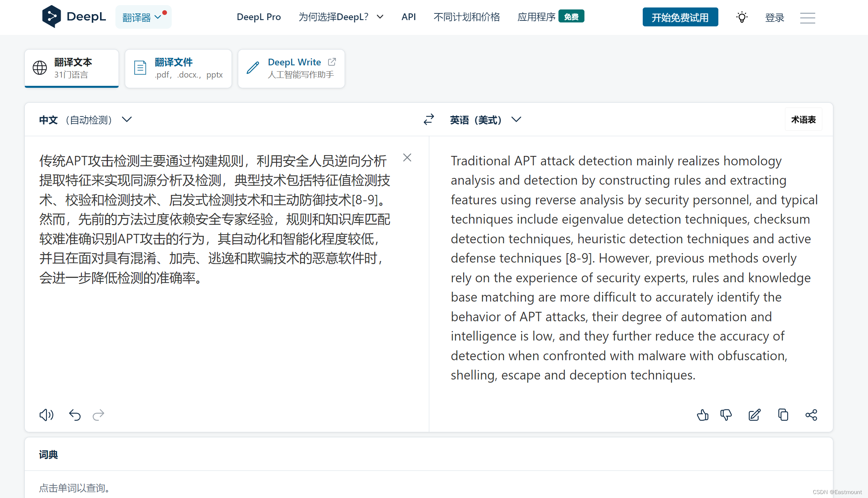This screenshot has width=868, height=498.
Task: Copy the translated text to clipboard
Action: click(783, 415)
